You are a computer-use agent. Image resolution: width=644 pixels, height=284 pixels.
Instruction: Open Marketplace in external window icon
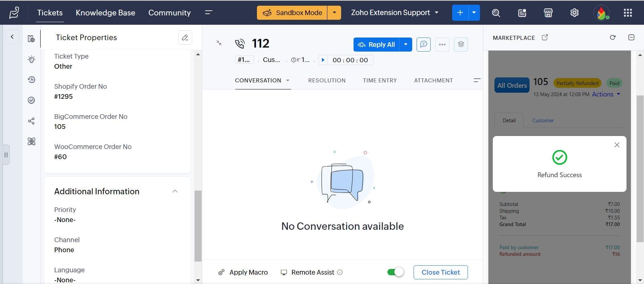545,38
